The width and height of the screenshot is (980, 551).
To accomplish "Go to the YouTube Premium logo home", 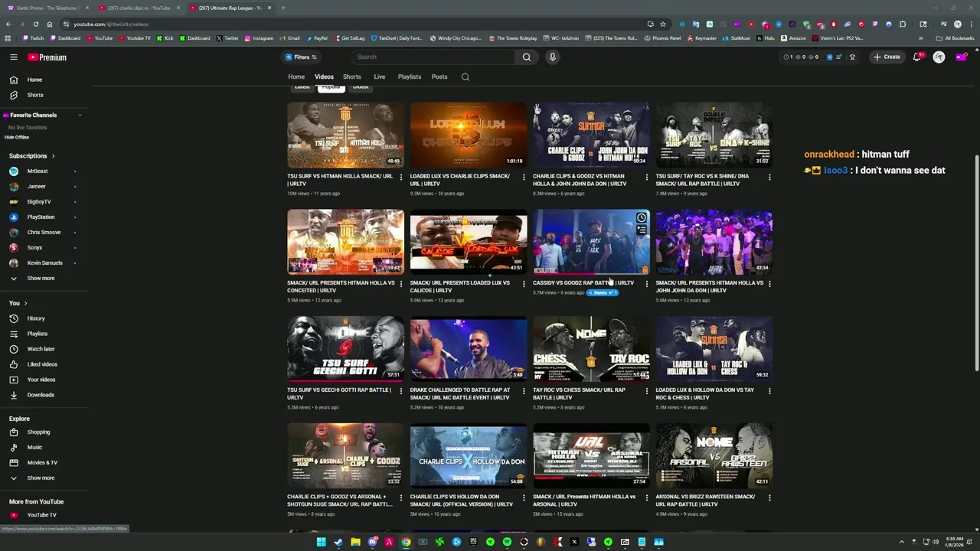I will click(47, 57).
